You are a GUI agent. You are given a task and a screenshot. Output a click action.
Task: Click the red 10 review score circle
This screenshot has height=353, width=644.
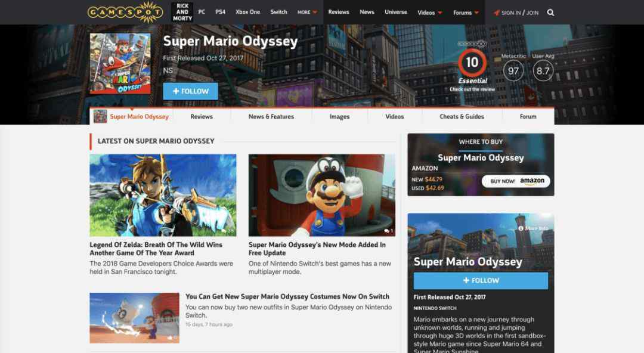pos(472,63)
